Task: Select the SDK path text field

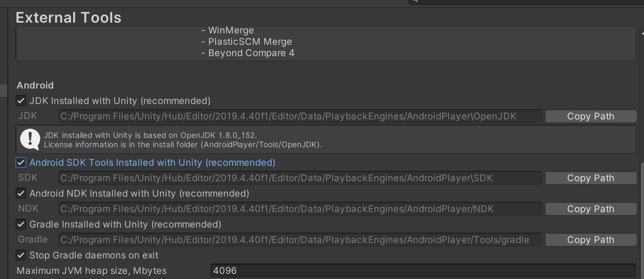Action: pos(299,178)
